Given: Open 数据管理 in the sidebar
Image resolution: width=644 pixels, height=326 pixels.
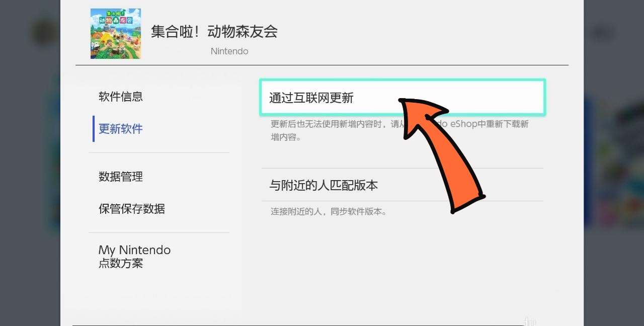Looking at the screenshot, I should (x=121, y=177).
